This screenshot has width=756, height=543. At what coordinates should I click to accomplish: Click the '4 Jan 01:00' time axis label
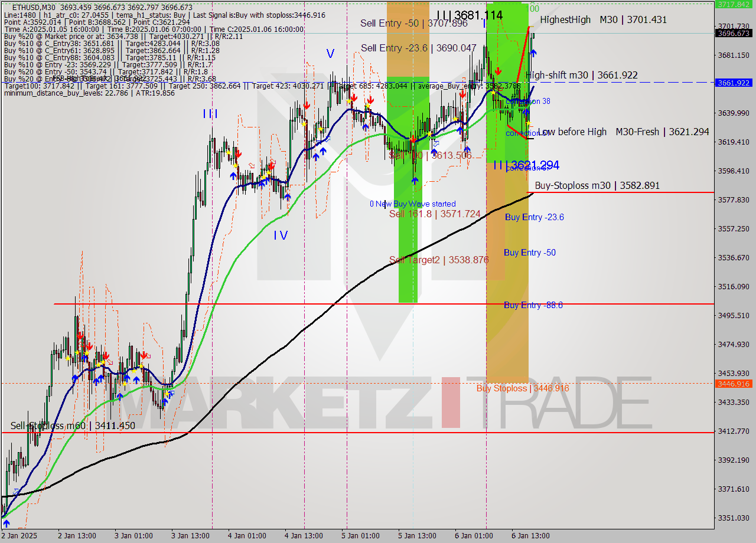[247, 536]
